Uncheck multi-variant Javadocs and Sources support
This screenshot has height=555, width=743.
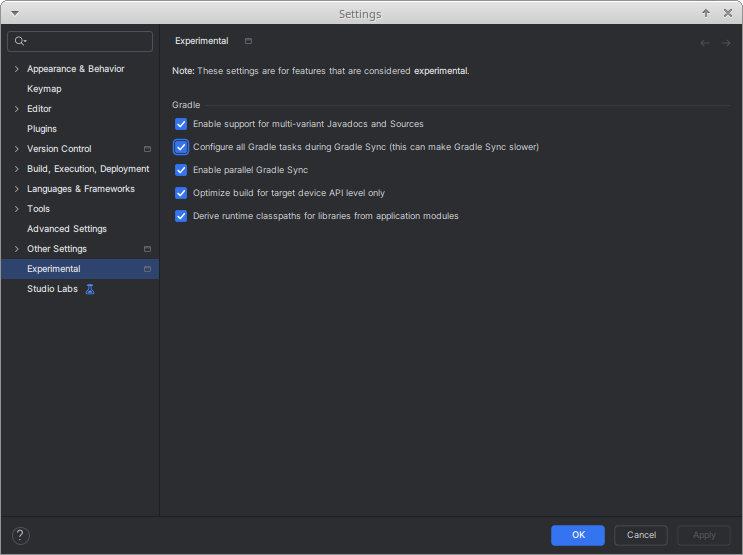(x=181, y=124)
